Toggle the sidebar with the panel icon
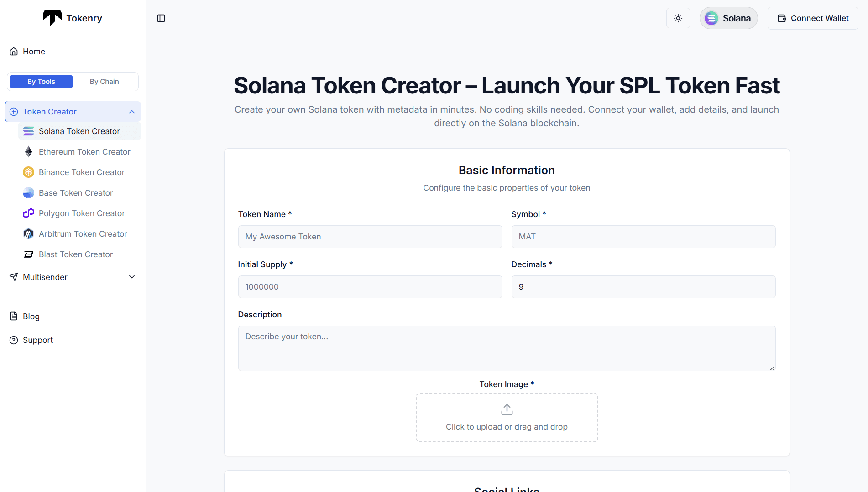Viewport: 868px width, 492px height. click(x=161, y=18)
